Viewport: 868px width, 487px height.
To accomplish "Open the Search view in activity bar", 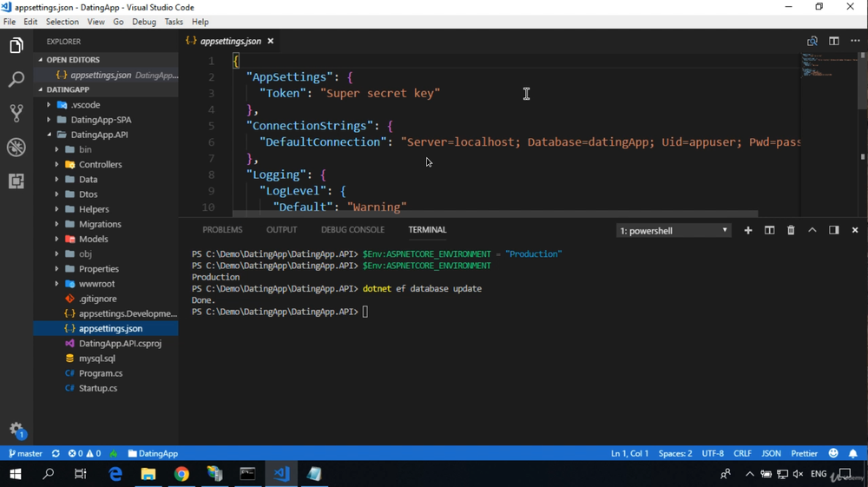I will tap(16, 79).
